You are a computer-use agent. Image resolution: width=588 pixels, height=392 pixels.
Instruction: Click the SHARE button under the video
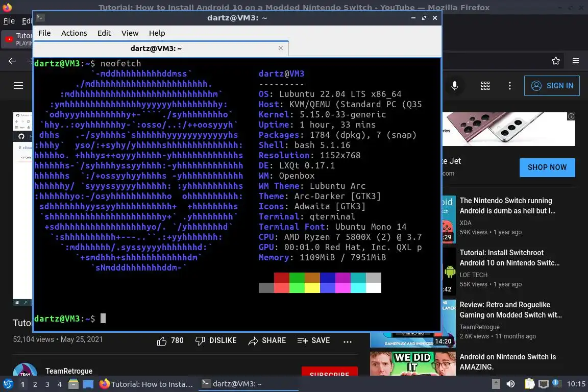point(267,340)
